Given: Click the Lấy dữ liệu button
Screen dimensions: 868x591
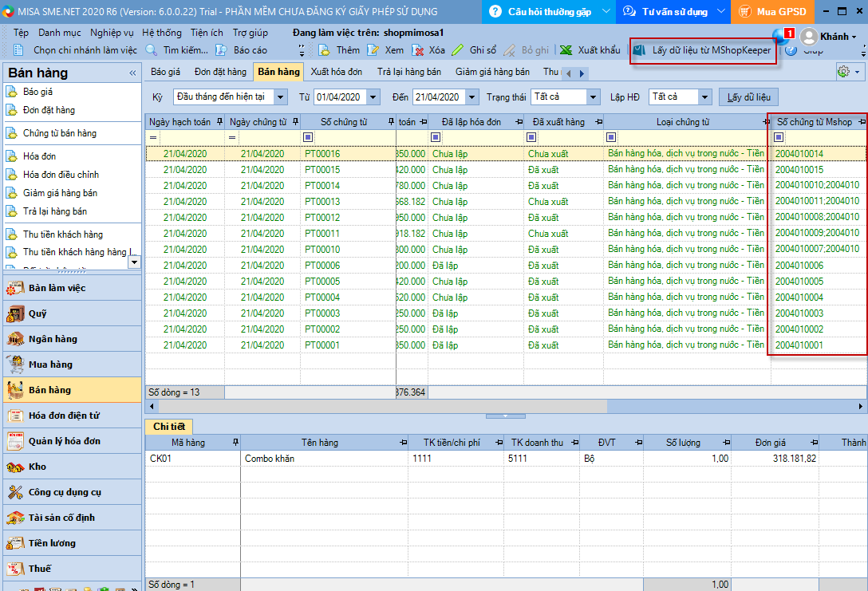Looking at the screenshot, I should (748, 97).
